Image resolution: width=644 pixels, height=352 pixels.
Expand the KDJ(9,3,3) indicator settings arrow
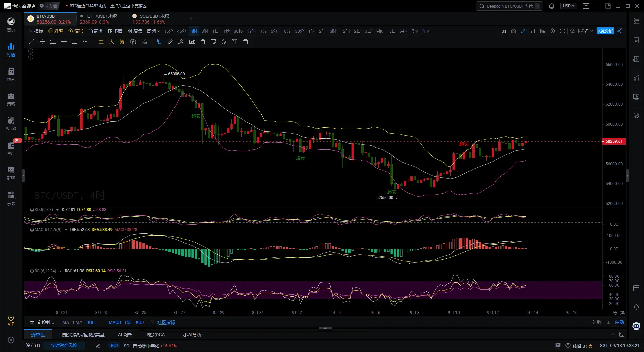pyautogui.click(x=57, y=210)
